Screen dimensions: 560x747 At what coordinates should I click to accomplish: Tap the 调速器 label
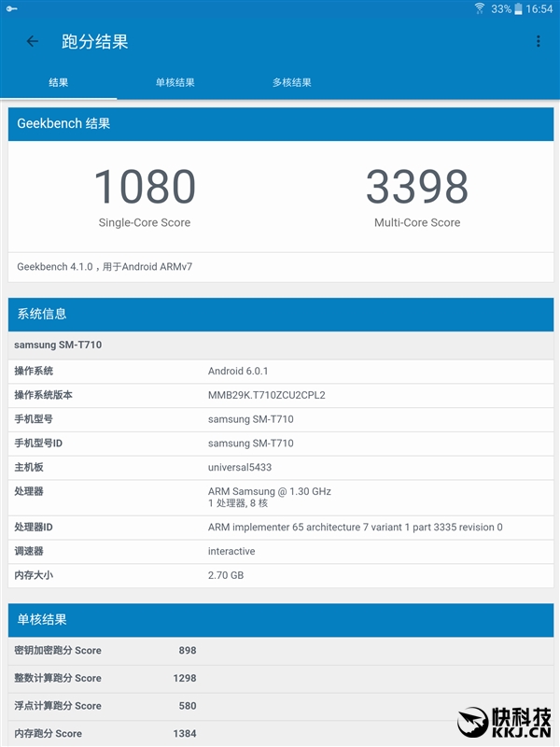(x=29, y=551)
